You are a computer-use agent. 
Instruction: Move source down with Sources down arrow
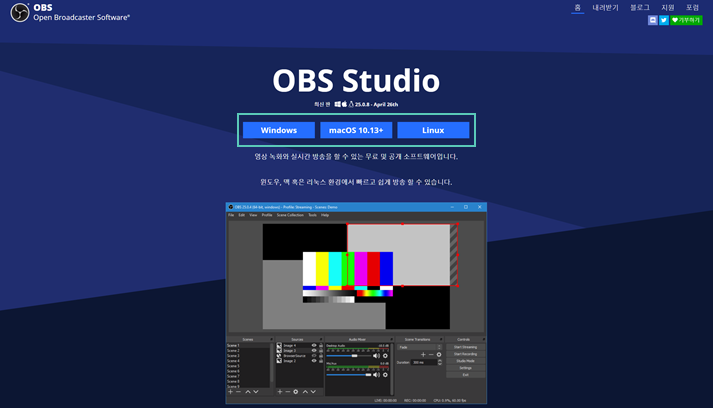(313, 392)
